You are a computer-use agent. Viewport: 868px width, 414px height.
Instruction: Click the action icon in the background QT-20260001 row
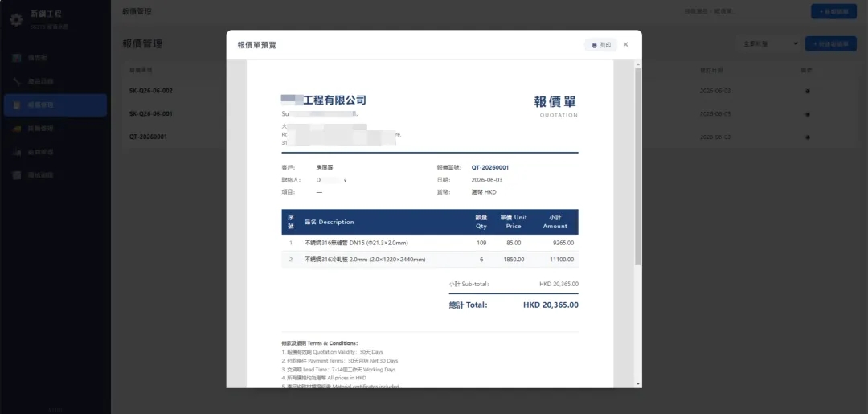click(x=807, y=137)
